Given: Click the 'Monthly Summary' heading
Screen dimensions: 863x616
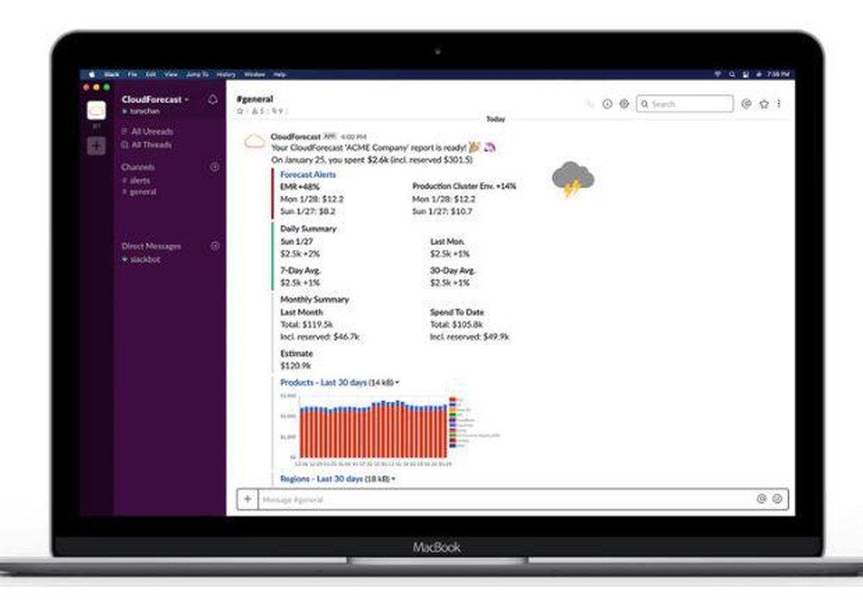Looking at the screenshot, I should (314, 299).
